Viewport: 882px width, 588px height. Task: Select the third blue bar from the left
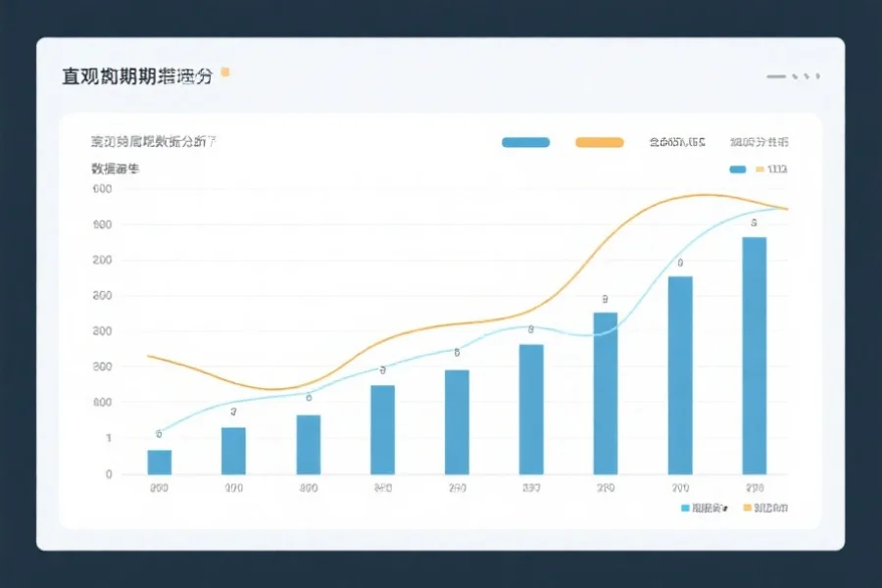click(x=309, y=445)
